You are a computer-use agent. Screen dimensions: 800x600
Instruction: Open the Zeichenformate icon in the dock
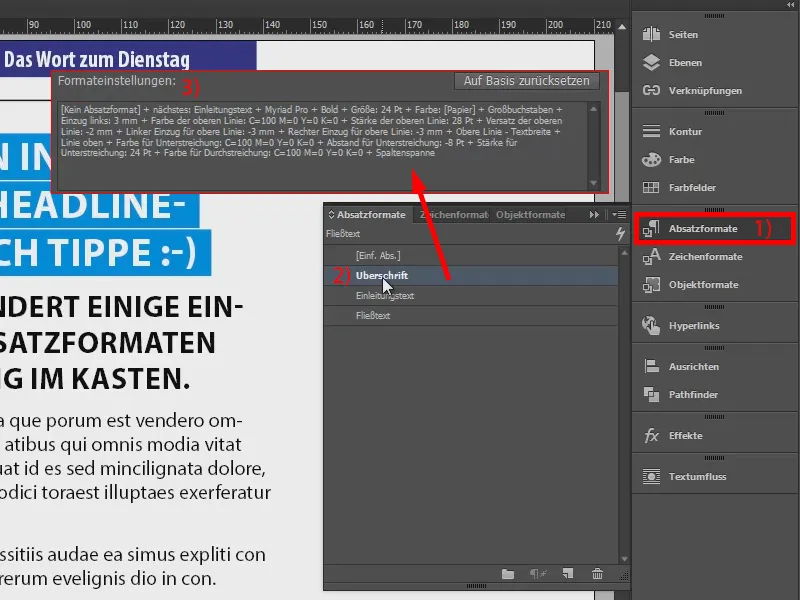651,257
